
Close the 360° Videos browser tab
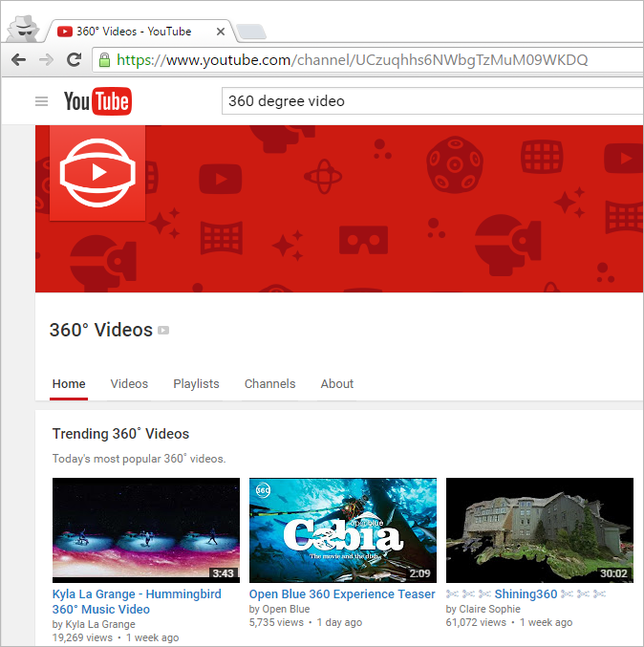(221, 32)
